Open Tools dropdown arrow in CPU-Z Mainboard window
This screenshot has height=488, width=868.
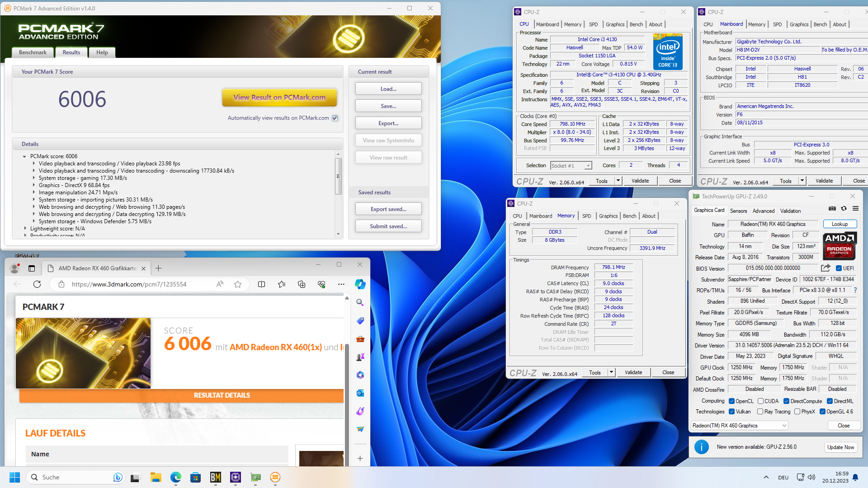[802, 181]
